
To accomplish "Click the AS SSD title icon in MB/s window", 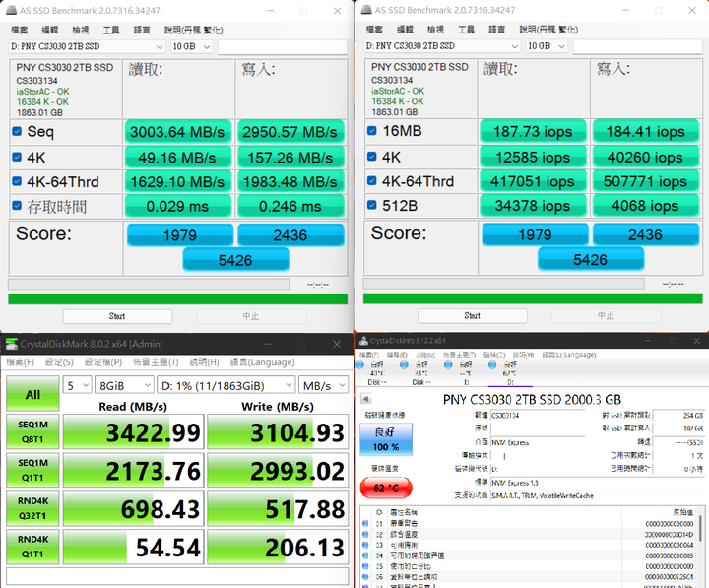I will pyautogui.click(x=12, y=10).
